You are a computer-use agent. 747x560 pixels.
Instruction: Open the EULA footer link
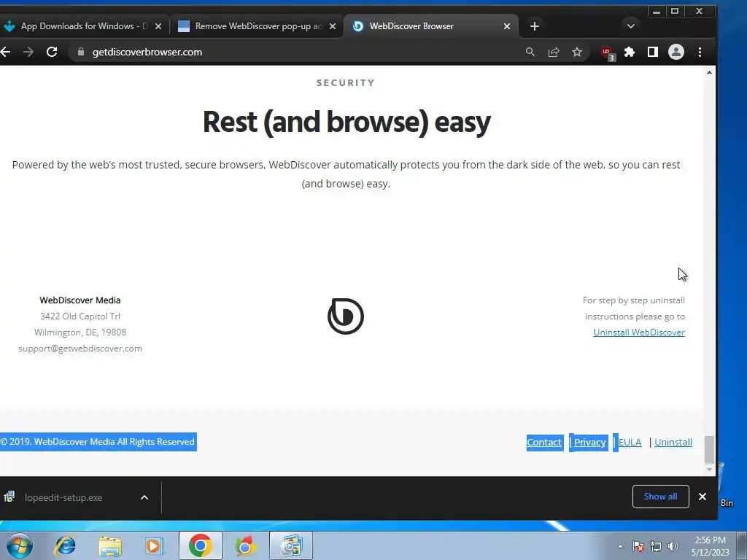630,443
